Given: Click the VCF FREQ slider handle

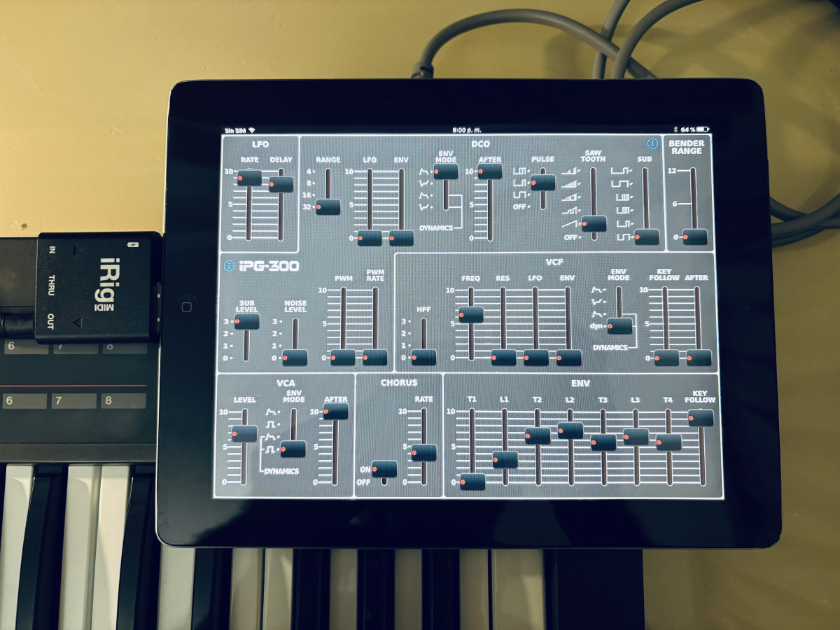Looking at the screenshot, I should coord(471,315).
